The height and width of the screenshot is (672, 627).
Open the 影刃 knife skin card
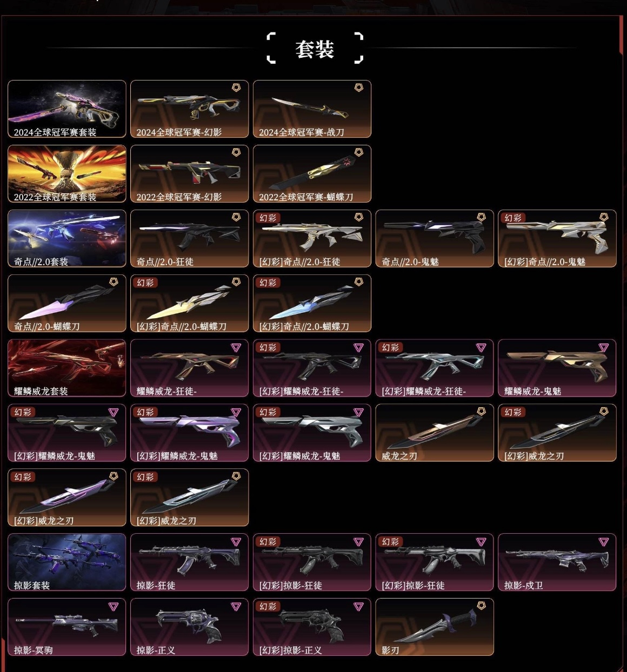coord(435,627)
